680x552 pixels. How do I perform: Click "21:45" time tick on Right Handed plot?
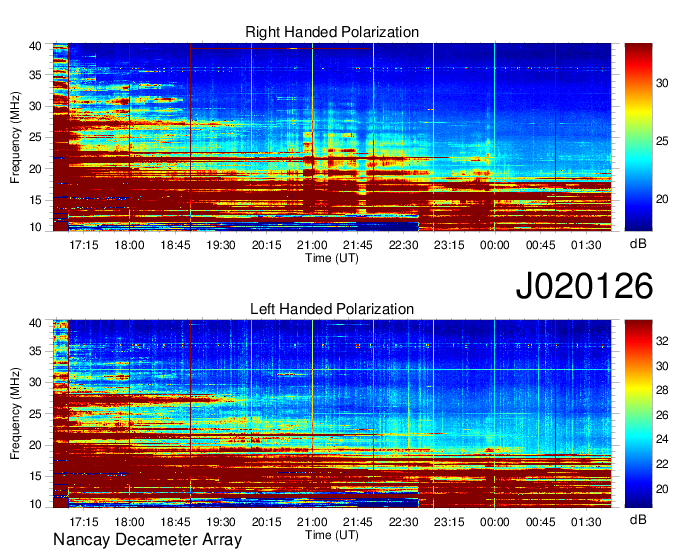[x=358, y=245]
